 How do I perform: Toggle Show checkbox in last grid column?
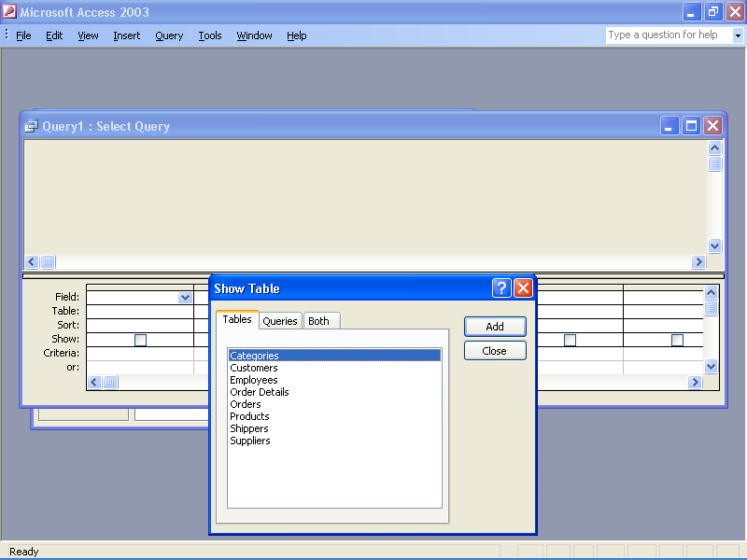(x=677, y=340)
